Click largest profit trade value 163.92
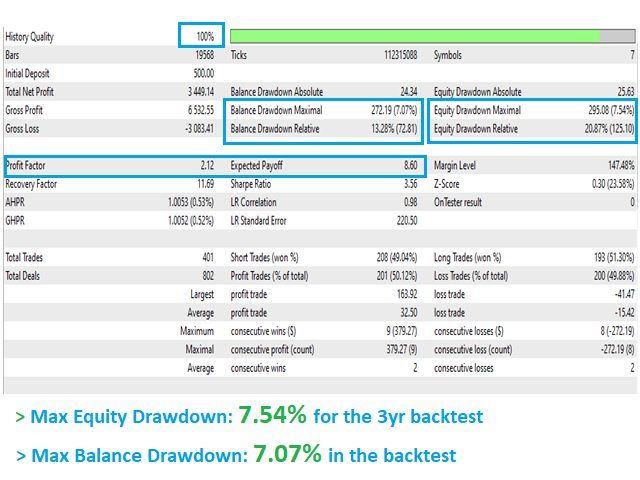Image resolution: width=640 pixels, height=480 pixels. tap(407, 294)
